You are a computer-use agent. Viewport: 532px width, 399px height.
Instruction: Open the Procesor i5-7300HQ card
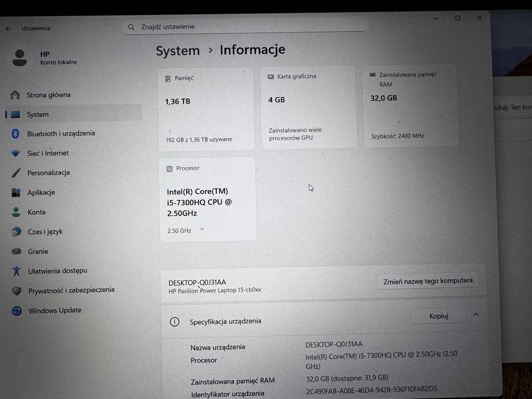coord(208,199)
